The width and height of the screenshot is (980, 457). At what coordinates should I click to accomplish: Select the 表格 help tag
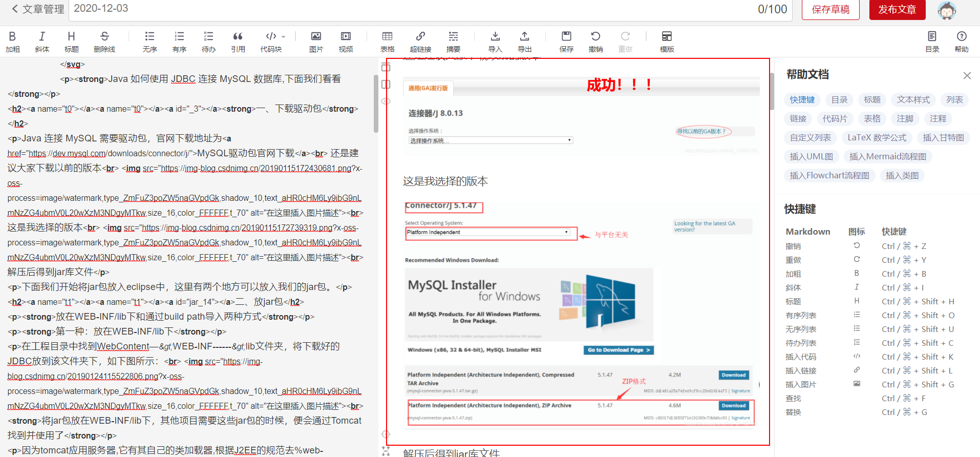click(872, 119)
